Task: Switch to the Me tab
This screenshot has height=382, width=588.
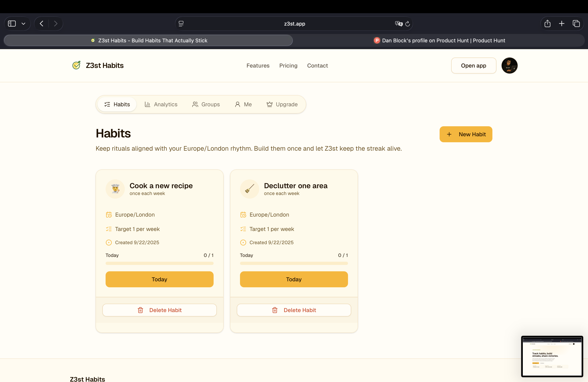Action: pyautogui.click(x=243, y=104)
